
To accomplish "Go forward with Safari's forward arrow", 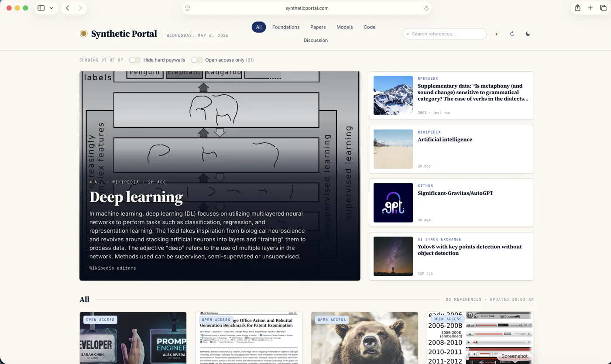I will [x=80, y=8].
